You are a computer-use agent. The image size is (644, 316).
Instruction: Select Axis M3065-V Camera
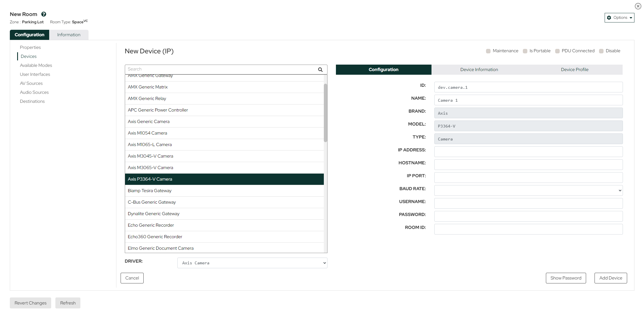[x=224, y=168]
